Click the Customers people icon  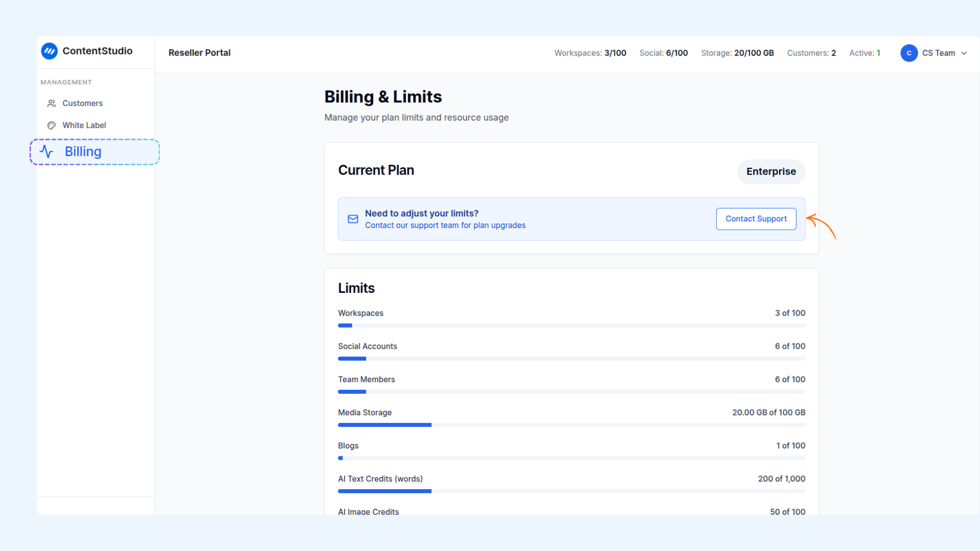tap(52, 104)
